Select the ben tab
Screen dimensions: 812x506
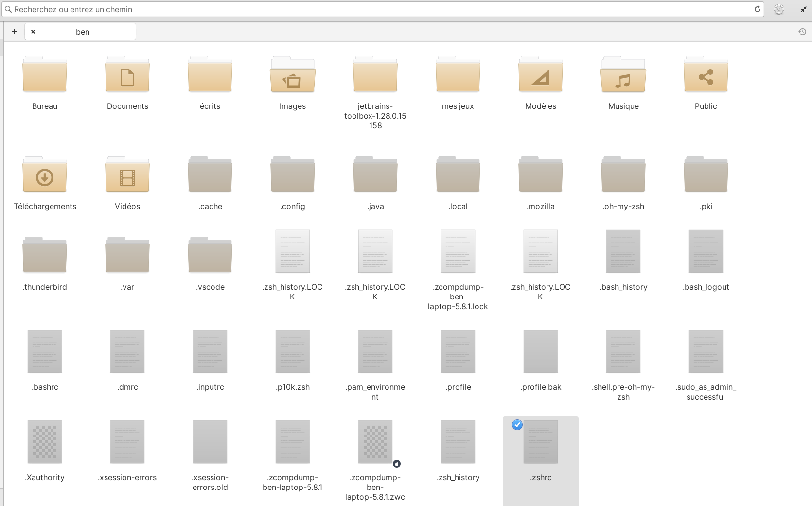(80, 32)
